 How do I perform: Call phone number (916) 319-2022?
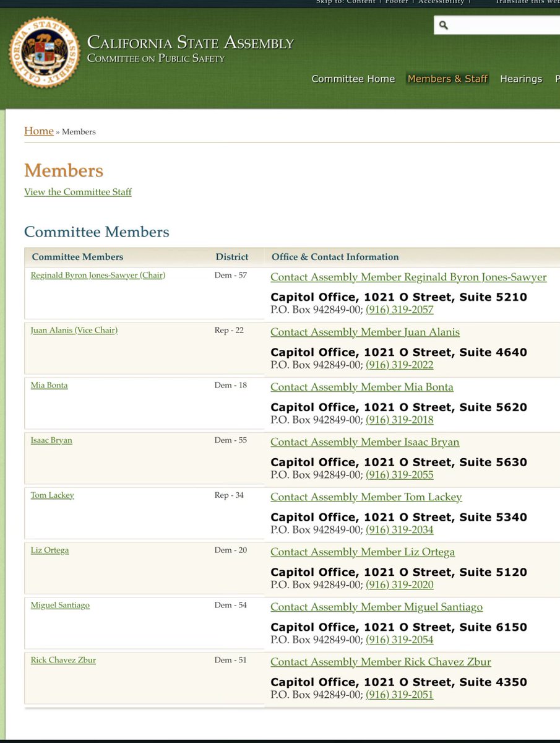pos(400,365)
